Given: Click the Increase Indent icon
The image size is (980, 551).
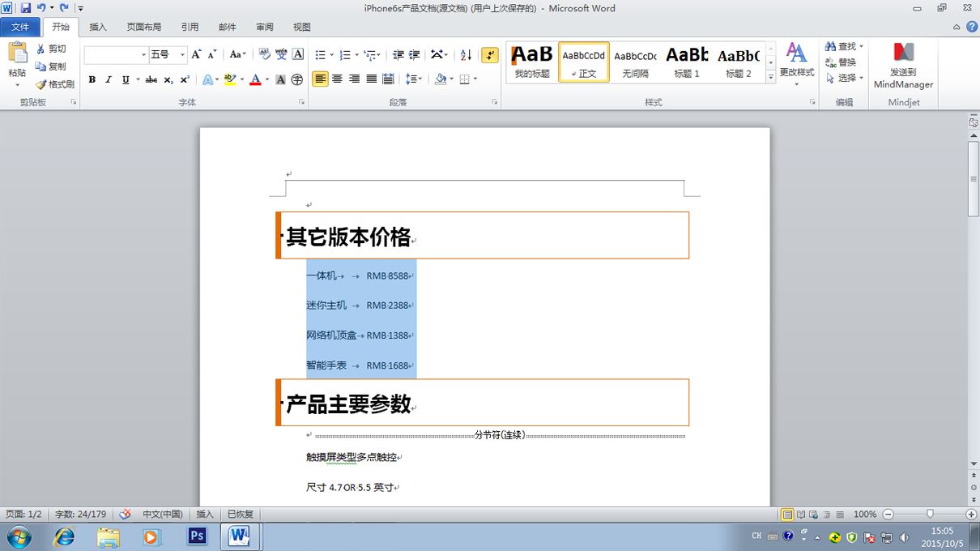Looking at the screenshot, I should (414, 54).
